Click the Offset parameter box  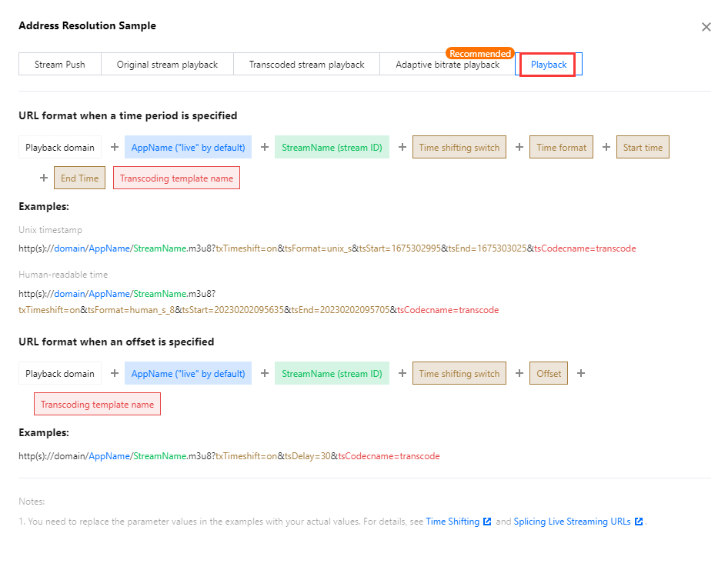coord(549,374)
